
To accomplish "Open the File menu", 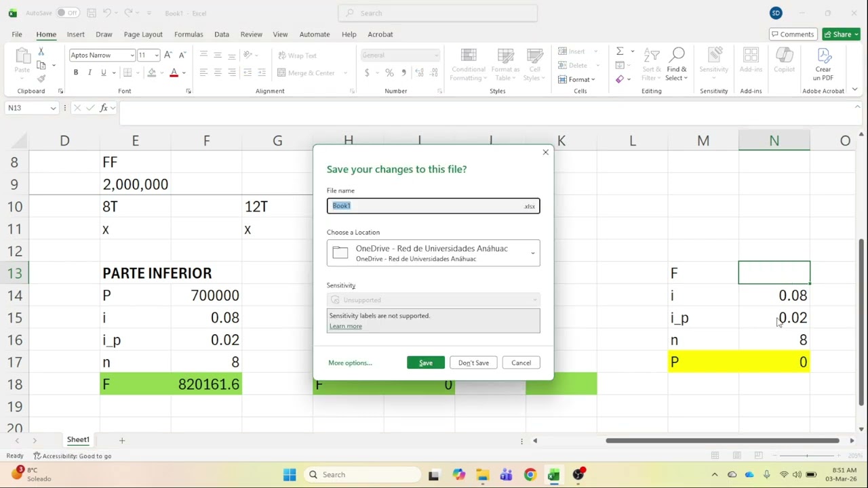I will (17, 34).
